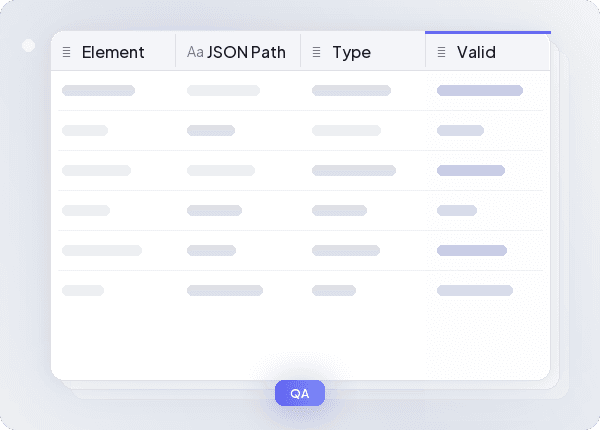The width and height of the screenshot is (600, 430).
Task: Click the last row JSON Path cell
Action: (x=225, y=291)
